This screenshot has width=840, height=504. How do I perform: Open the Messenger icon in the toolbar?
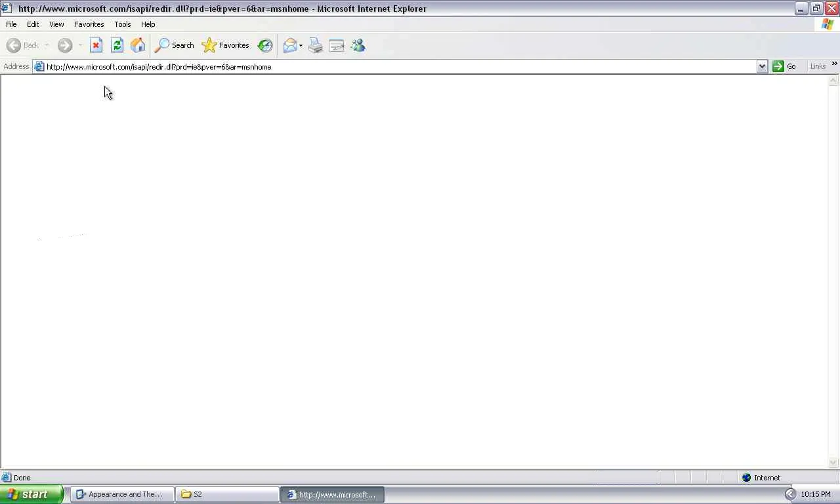[x=358, y=45]
